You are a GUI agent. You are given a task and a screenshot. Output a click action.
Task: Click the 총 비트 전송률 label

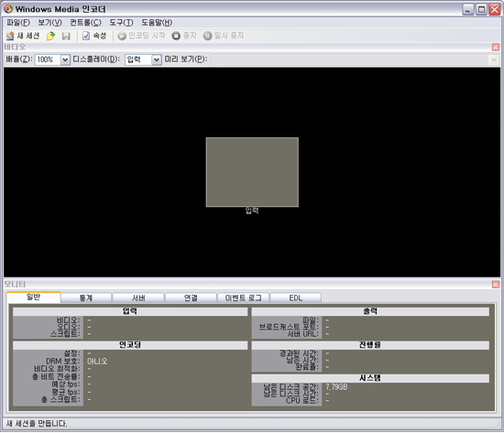click(x=56, y=376)
